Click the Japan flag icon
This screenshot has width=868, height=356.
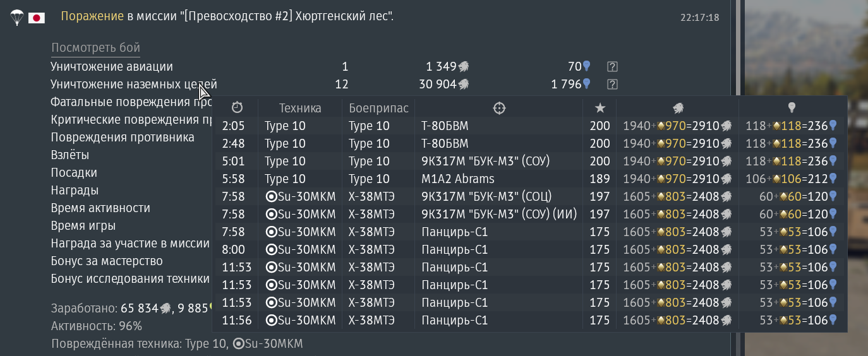[x=37, y=18]
